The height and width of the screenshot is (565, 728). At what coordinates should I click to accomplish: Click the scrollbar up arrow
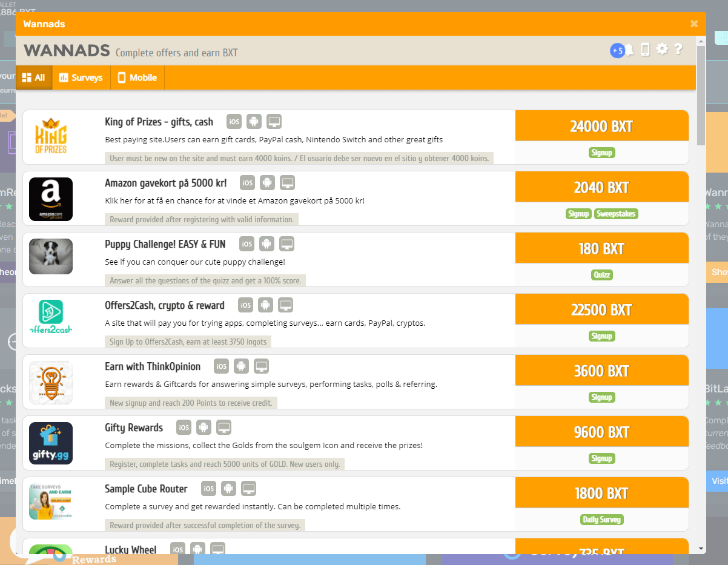(x=701, y=41)
